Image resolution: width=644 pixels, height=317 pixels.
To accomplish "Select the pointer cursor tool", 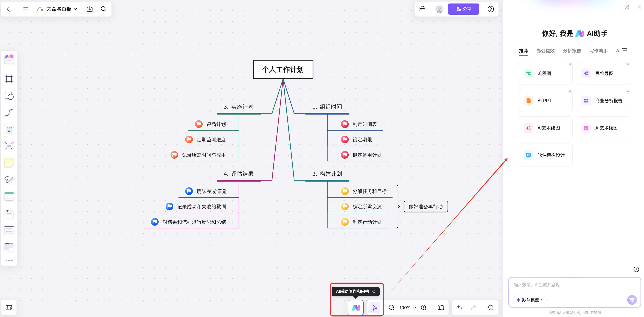I will point(375,308).
